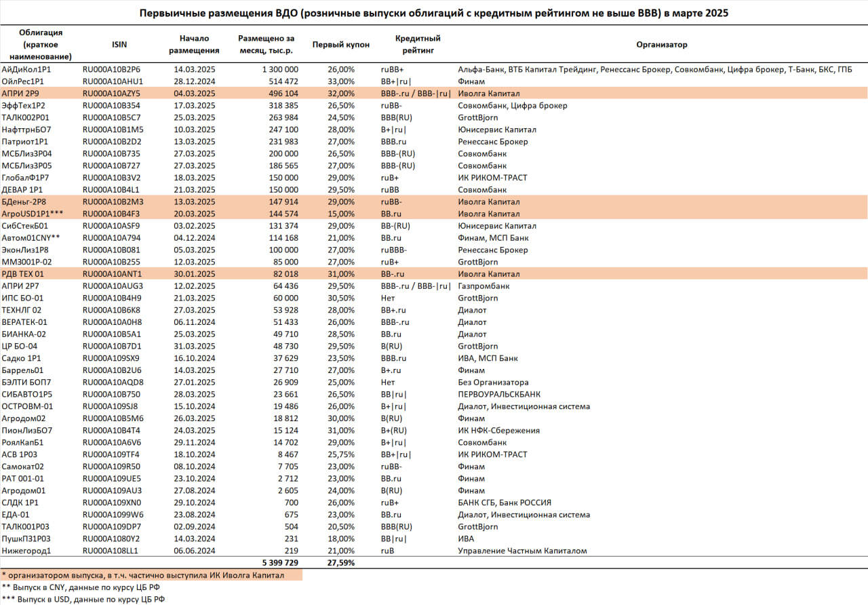Click bond name Патриот1Р1
This screenshot has height=605, width=868.
tap(26, 142)
